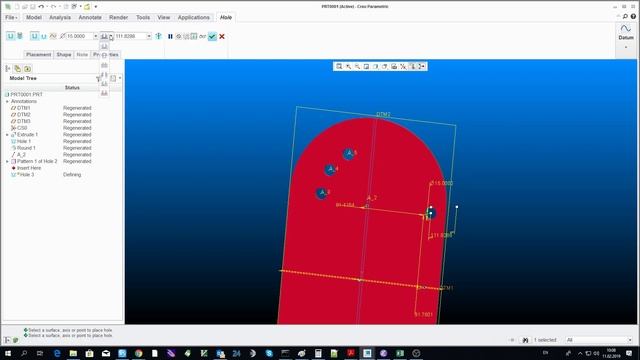Viewport: 640px width, 360px height.
Task: Click the Datum curve button
Action: point(626,29)
